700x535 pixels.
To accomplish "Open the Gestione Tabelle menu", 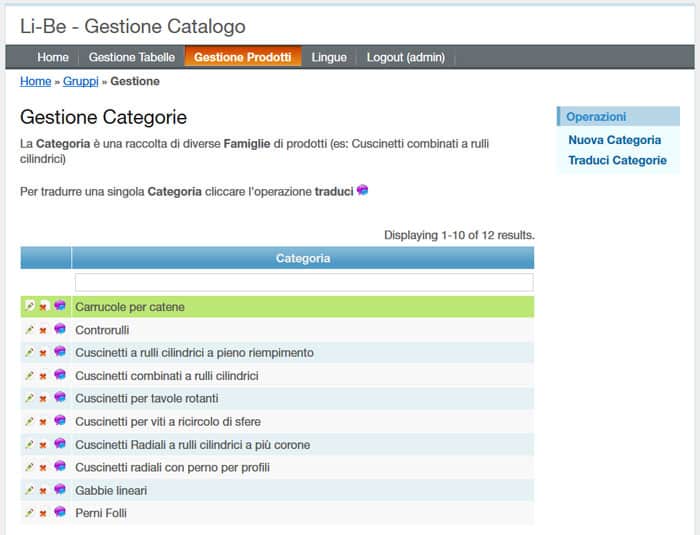I will (x=131, y=58).
